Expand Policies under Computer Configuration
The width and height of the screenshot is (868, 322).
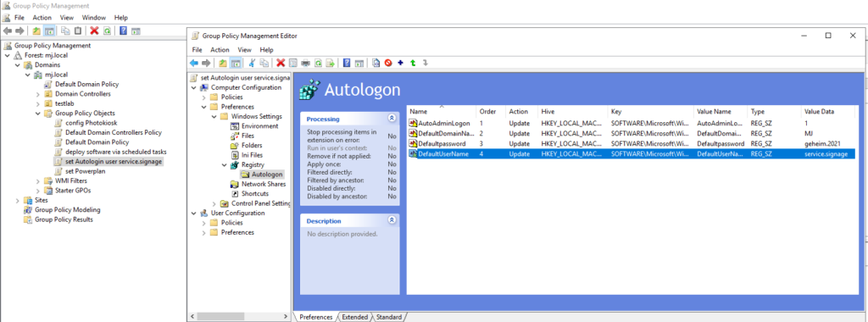(203, 97)
